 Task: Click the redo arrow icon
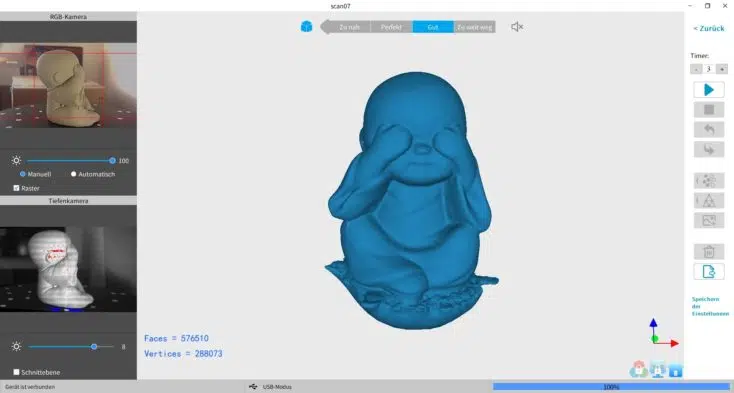tap(709, 149)
